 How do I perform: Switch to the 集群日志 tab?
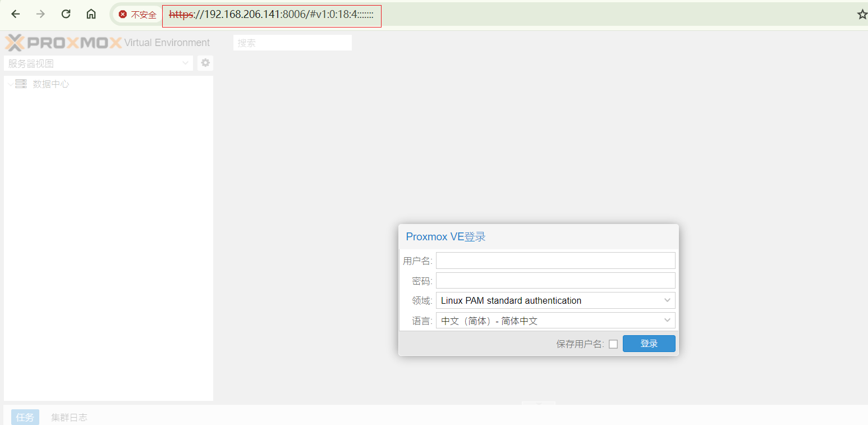point(69,417)
